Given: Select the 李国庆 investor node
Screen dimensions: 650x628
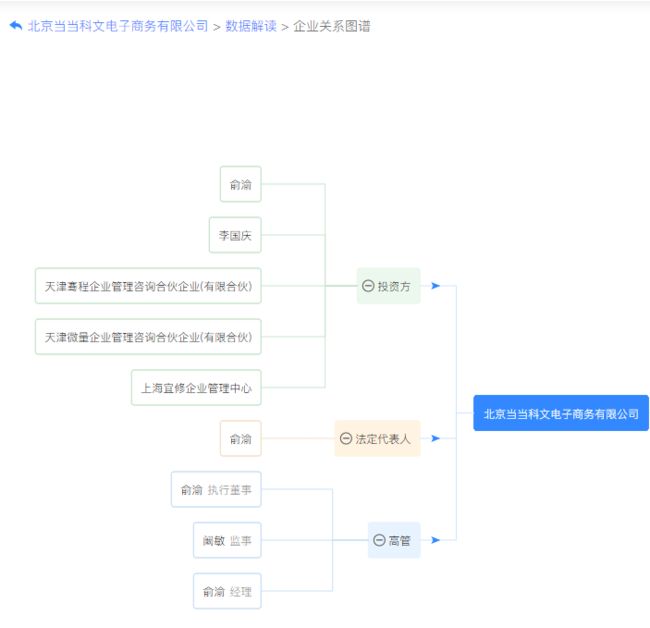Looking at the screenshot, I should 235,235.
